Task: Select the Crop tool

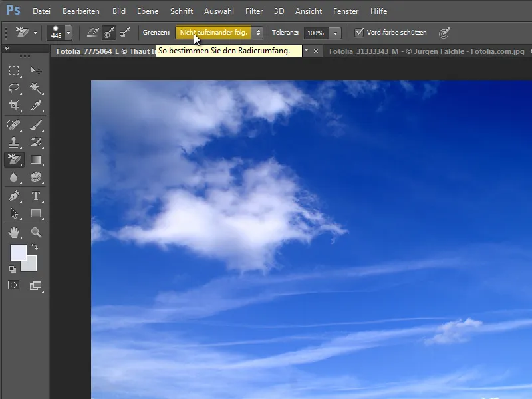Action: 14,106
